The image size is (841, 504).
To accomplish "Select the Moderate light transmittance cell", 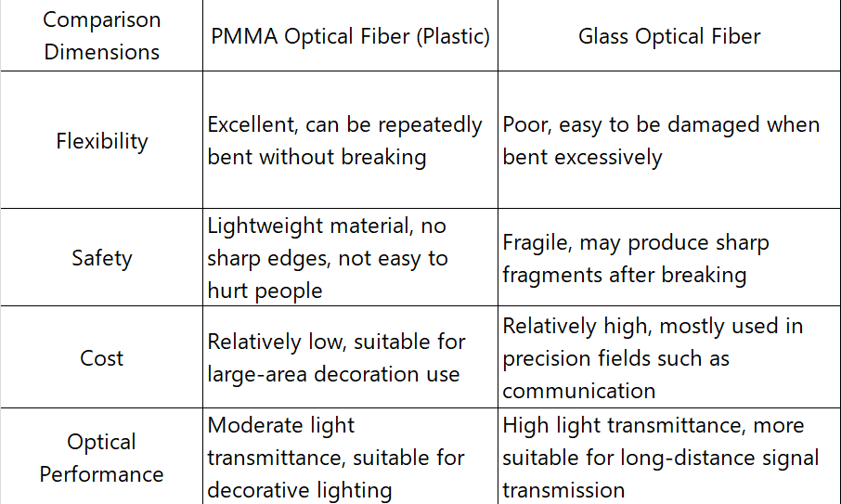I will [350, 457].
